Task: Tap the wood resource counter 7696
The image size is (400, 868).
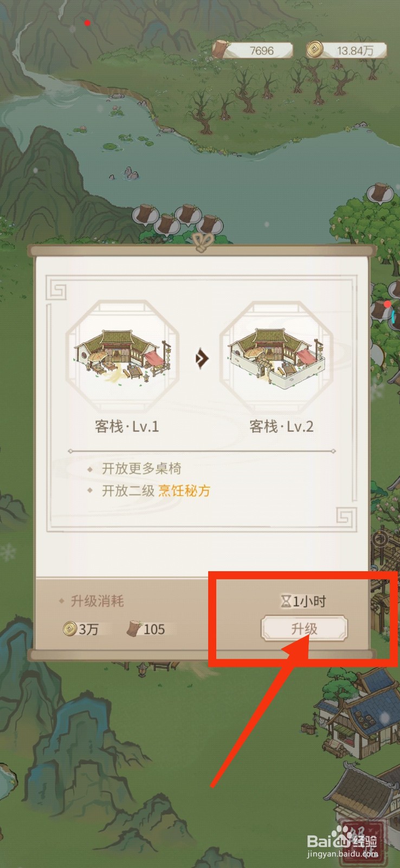Action: [x=253, y=50]
